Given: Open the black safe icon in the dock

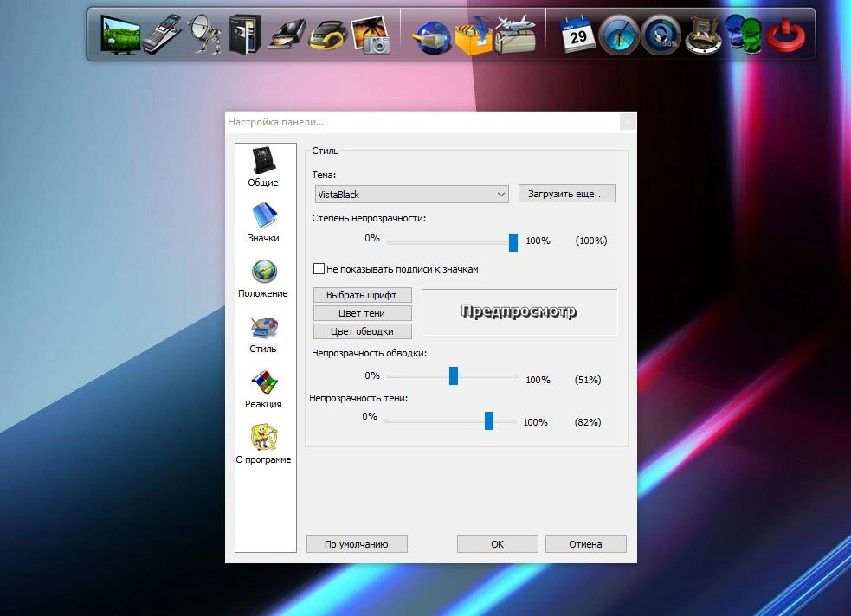Looking at the screenshot, I should click(x=245, y=35).
